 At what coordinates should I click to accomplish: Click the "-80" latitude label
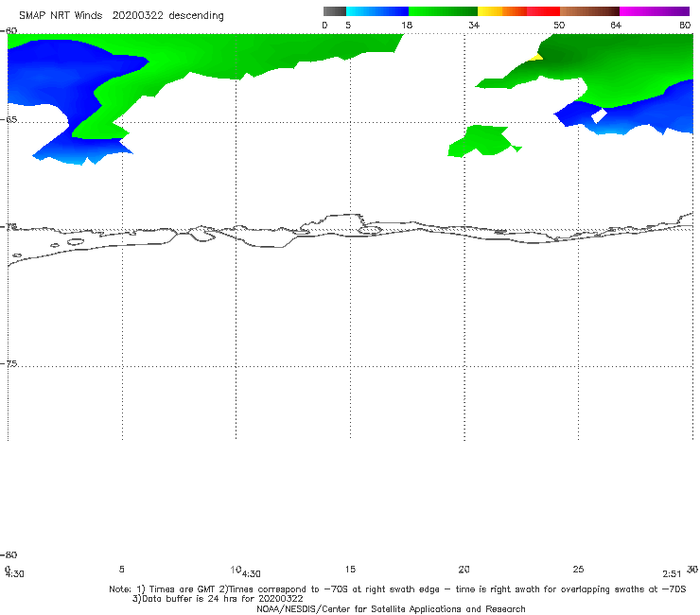(9, 554)
